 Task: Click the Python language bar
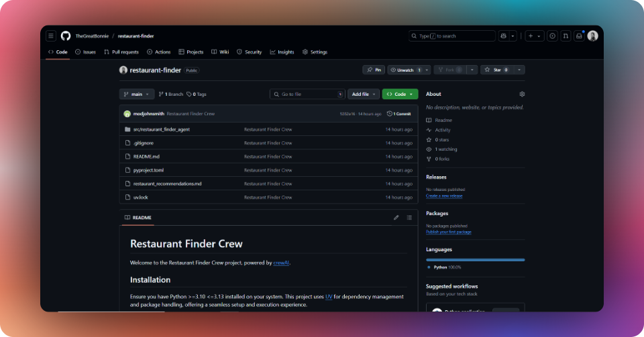pyautogui.click(x=475, y=260)
